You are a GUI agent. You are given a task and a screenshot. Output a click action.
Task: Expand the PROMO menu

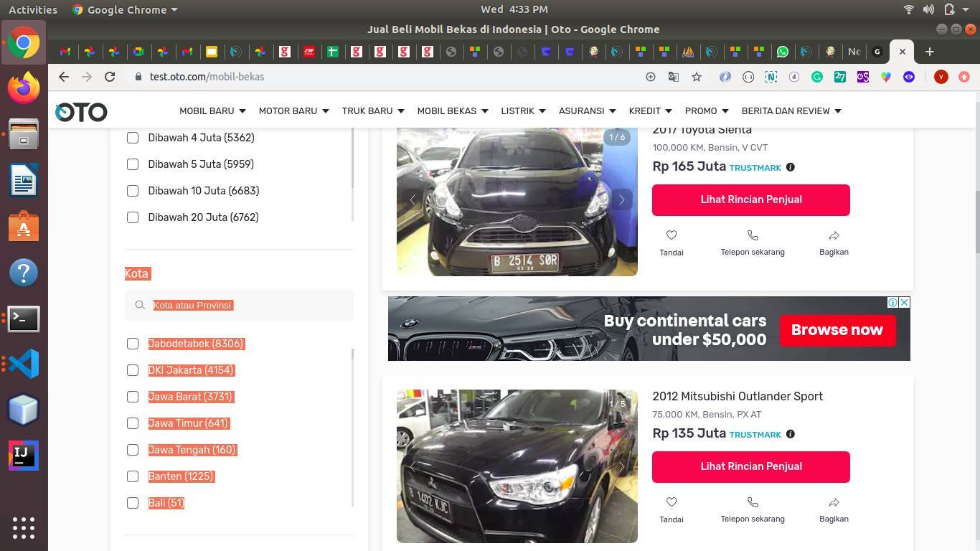click(x=707, y=110)
